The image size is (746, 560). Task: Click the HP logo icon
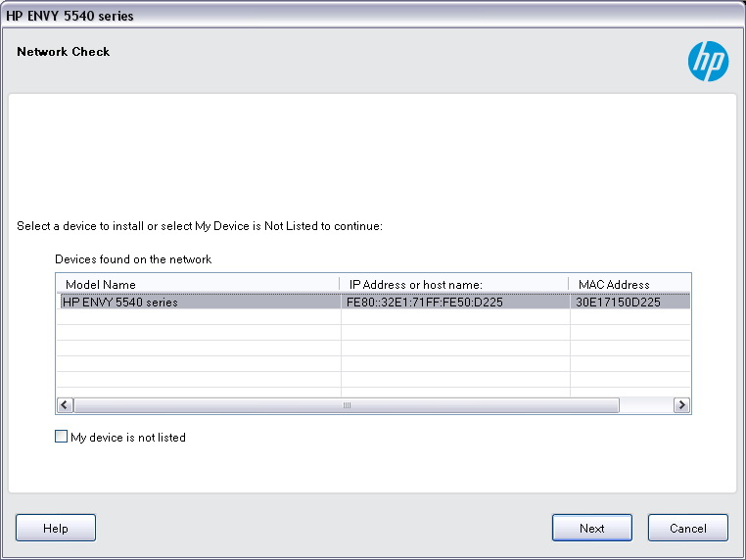pyautogui.click(x=707, y=62)
